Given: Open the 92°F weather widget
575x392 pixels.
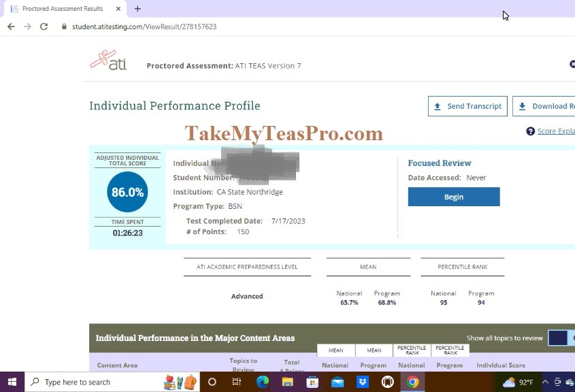Looking at the screenshot, I should coord(518,382).
